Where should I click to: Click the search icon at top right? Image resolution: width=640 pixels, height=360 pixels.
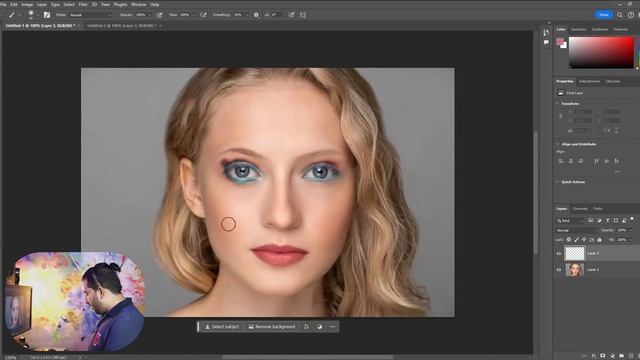click(620, 15)
